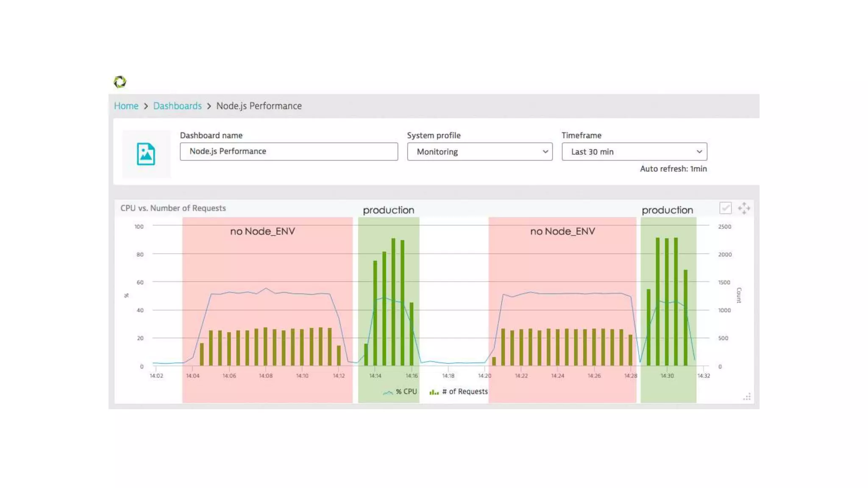Go to the Home breadcrumb
The height and width of the screenshot is (488, 868).
(126, 106)
